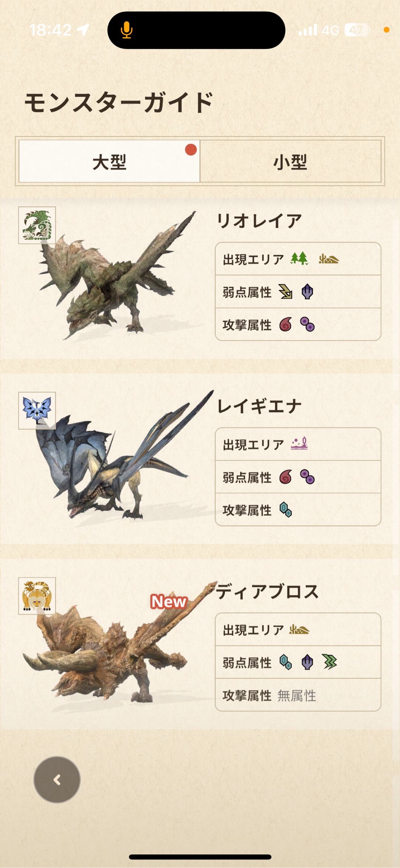
Task: Tap the microphone indicator in Dynamic Island
Action: (x=127, y=30)
